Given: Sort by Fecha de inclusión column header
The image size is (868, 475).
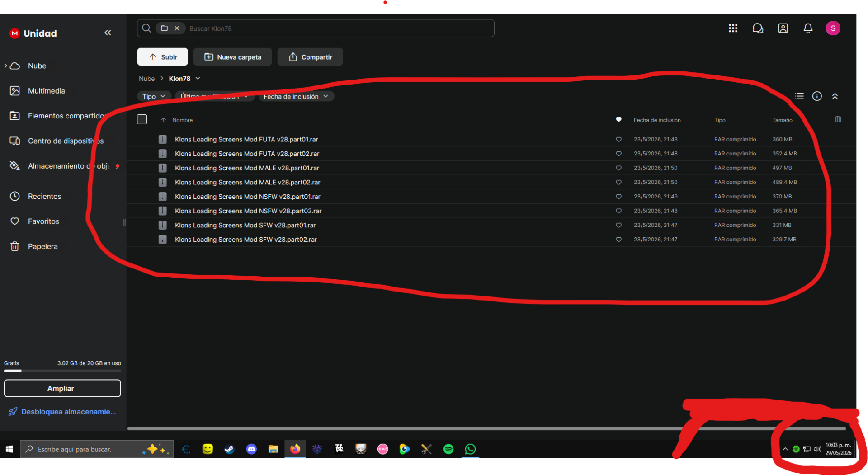Looking at the screenshot, I should [x=657, y=120].
